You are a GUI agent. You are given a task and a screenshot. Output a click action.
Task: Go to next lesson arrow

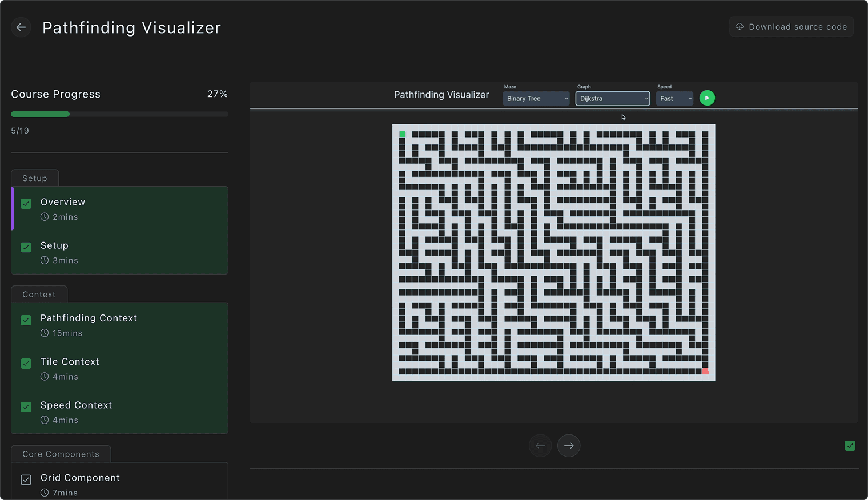569,446
